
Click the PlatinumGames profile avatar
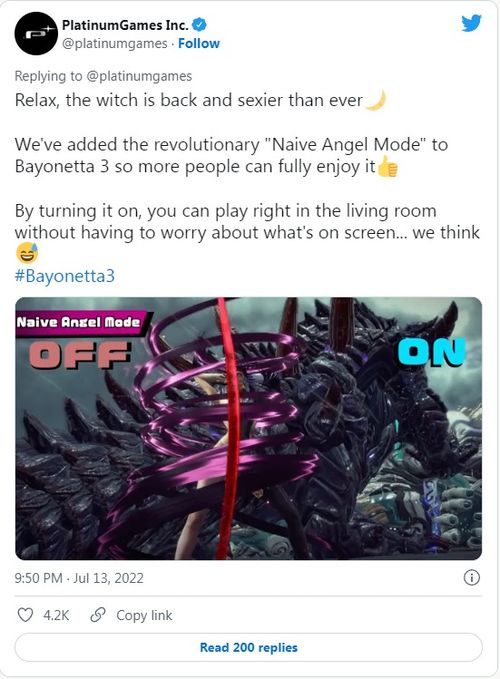click(36, 34)
